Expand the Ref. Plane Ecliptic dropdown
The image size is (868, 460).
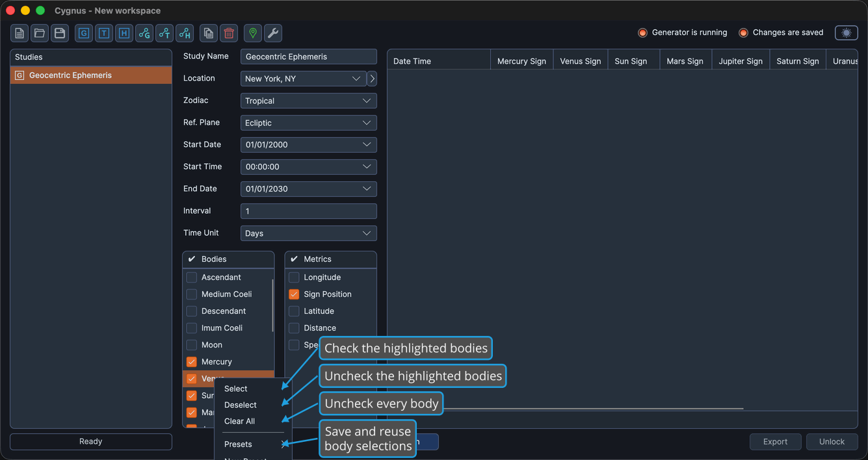[308, 123]
